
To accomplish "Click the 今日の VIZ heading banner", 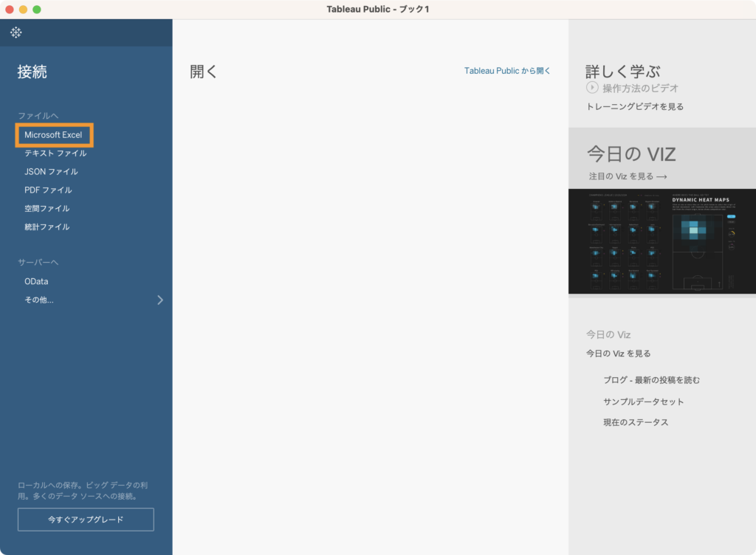I will point(631,154).
